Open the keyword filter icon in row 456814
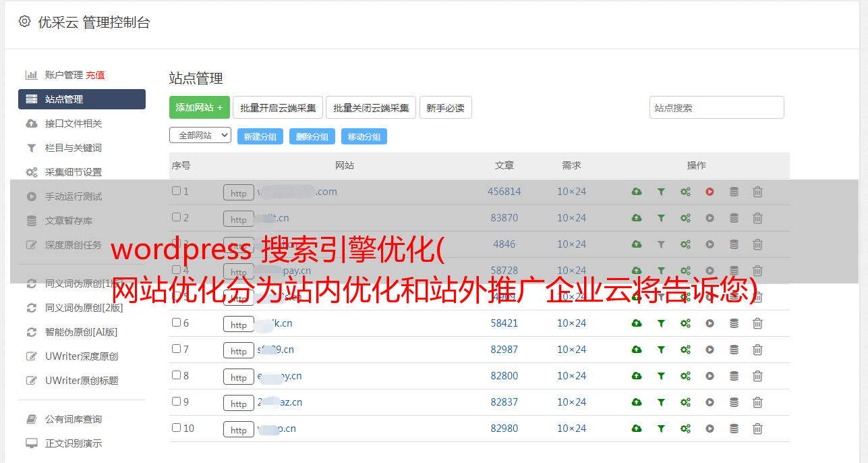The image size is (868, 463). tap(661, 192)
